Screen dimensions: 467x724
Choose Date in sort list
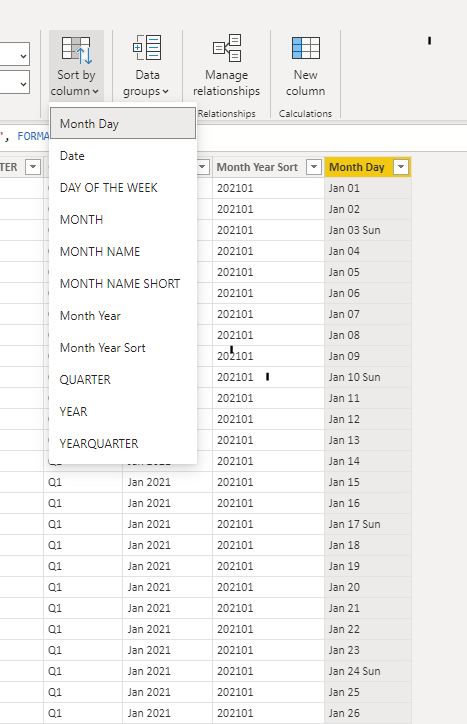pos(123,156)
